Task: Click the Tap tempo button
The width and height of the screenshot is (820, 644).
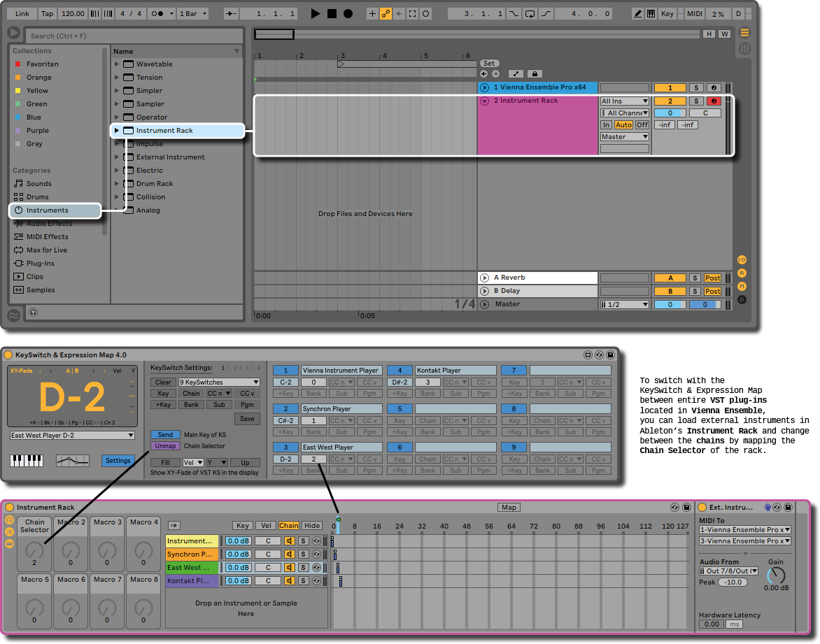Action: point(47,13)
